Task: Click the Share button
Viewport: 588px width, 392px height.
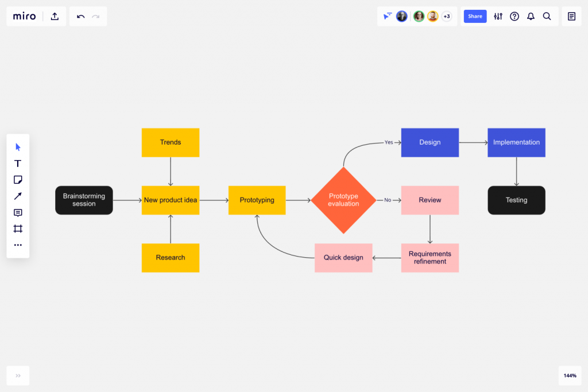Action: point(475,16)
